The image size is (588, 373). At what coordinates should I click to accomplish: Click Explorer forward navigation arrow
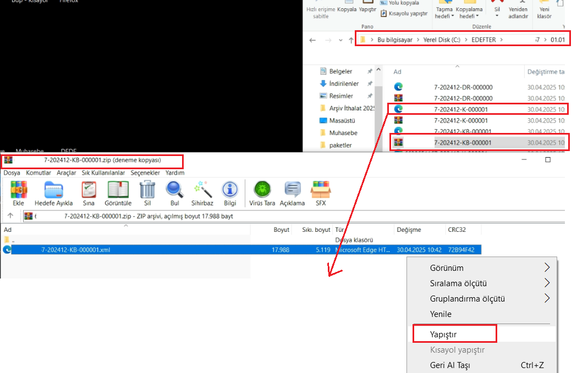click(328, 40)
